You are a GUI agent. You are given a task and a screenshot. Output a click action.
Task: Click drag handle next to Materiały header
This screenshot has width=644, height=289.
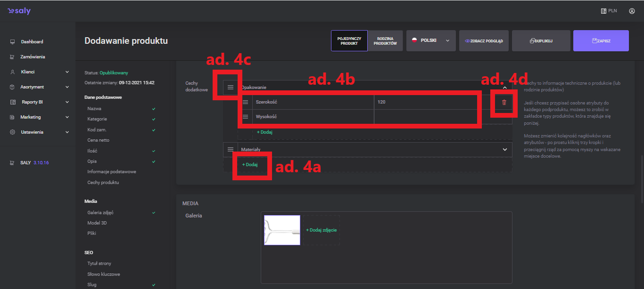tap(231, 149)
